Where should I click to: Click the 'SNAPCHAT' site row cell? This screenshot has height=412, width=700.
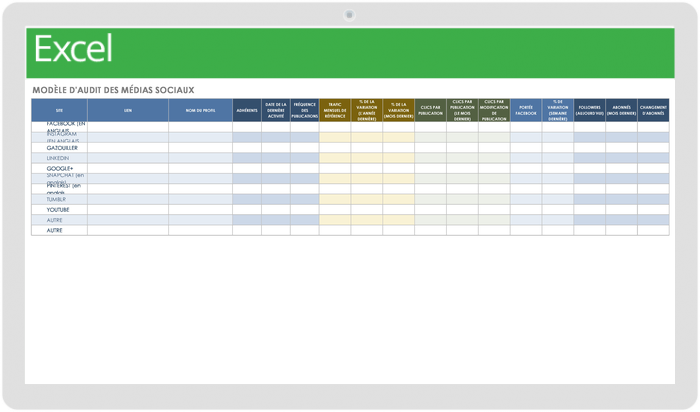(x=59, y=179)
